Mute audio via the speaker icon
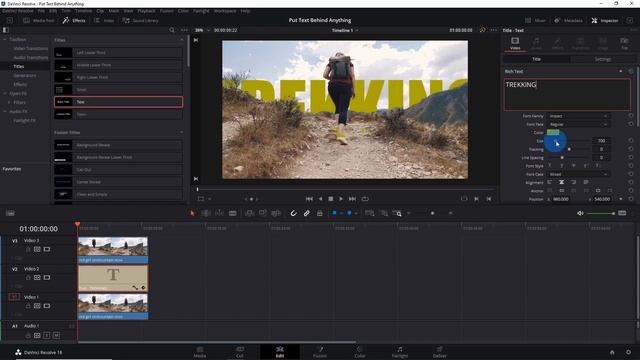640x360 pixels. tap(580, 213)
